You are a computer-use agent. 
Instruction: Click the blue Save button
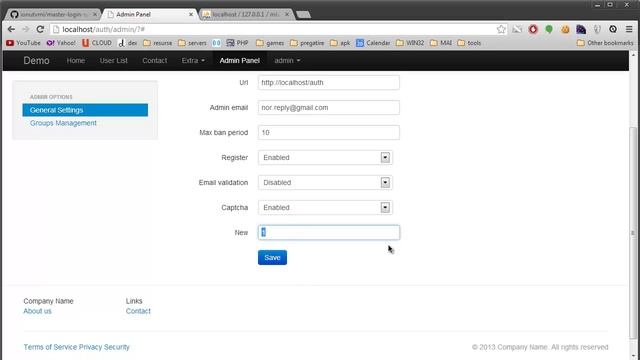tap(272, 258)
